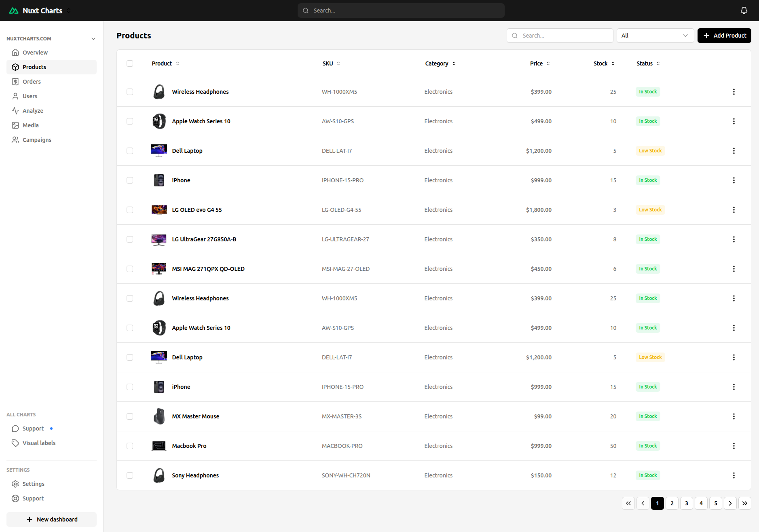Click the Add Product button
The width and height of the screenshot is (759, 532).
(x=724, y=36)
